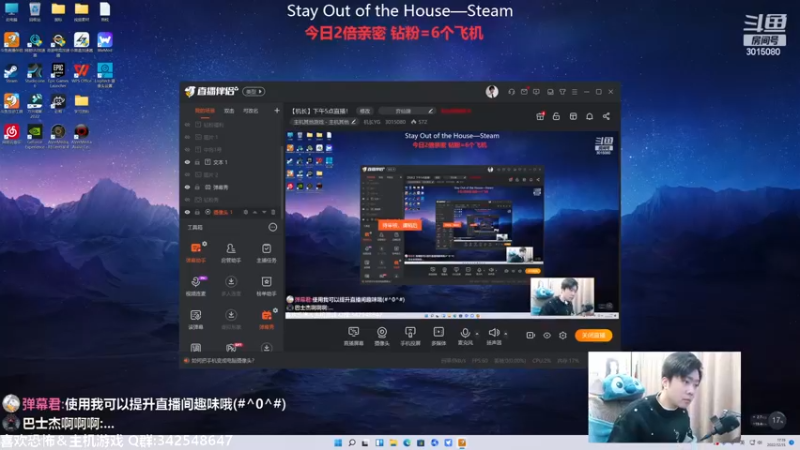The image size is (800, 450).
Task: Toggle lock on 弹幕秀 source
Action: click(197, 187)
